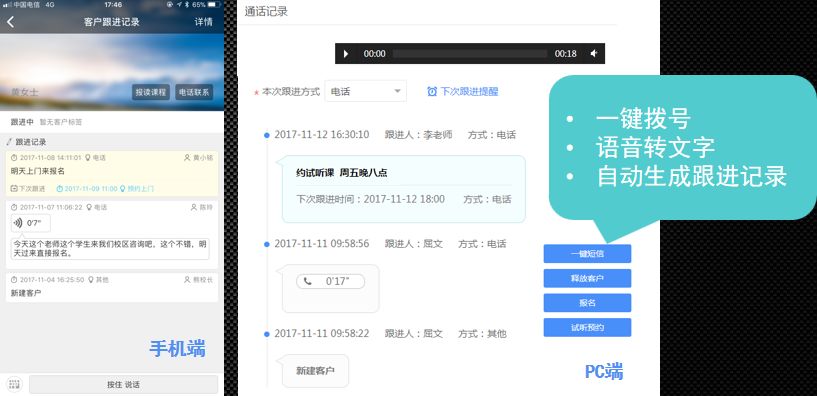Click the 试听预约 button

pyautogui.click(x=587, y=327)
